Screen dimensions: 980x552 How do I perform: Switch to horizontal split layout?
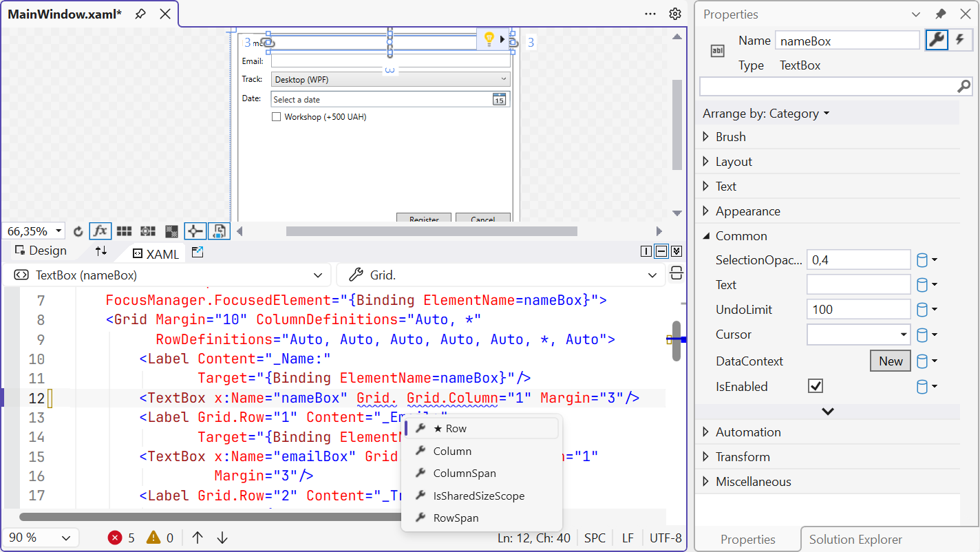click(x=661, y=251)
